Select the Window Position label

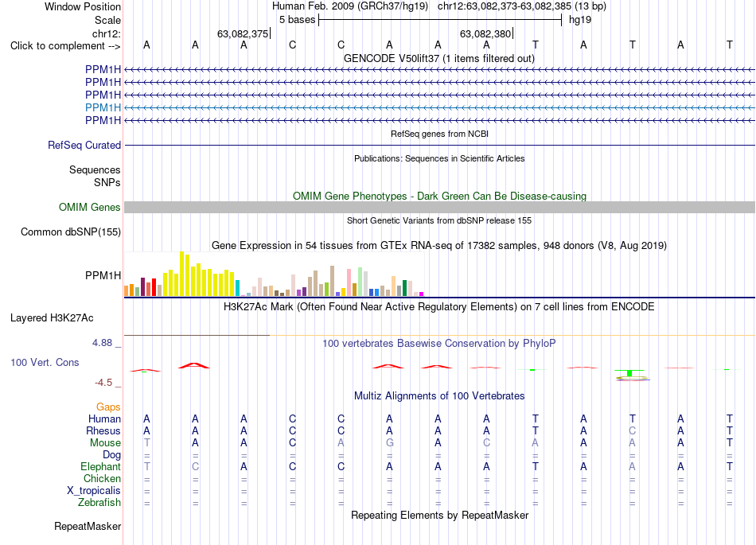pos(83,6)
